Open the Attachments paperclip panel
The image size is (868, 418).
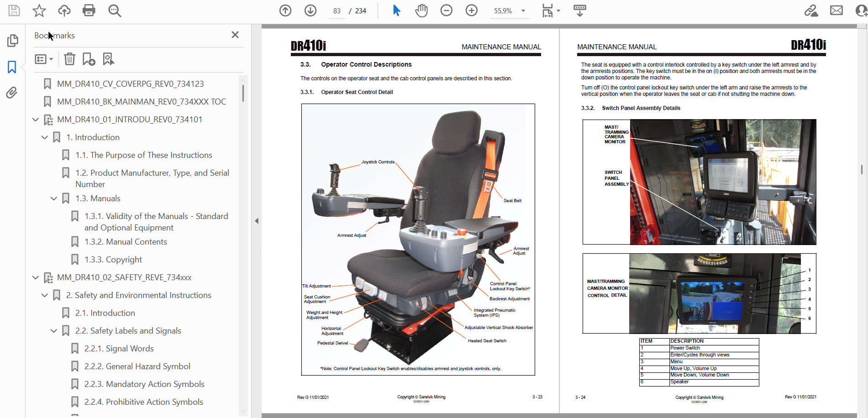pos(12,93)
